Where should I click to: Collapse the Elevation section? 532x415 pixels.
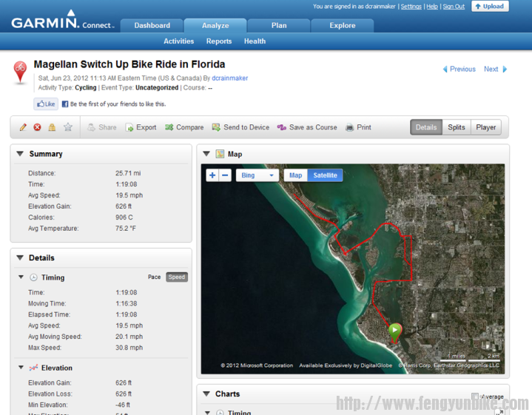pyautogui.click(x=21, y=368)
